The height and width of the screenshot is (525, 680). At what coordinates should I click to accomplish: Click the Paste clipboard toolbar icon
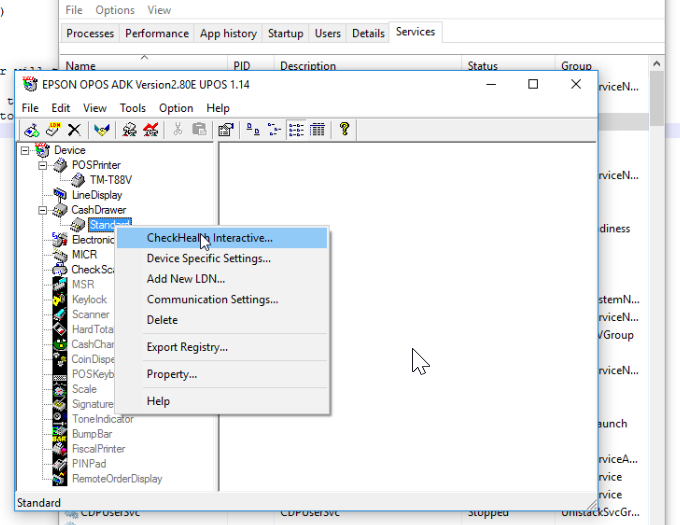(199, 130)
